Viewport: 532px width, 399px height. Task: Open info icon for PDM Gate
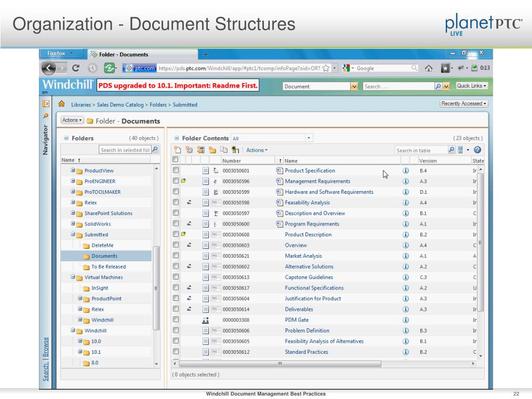tap(405, 320)
